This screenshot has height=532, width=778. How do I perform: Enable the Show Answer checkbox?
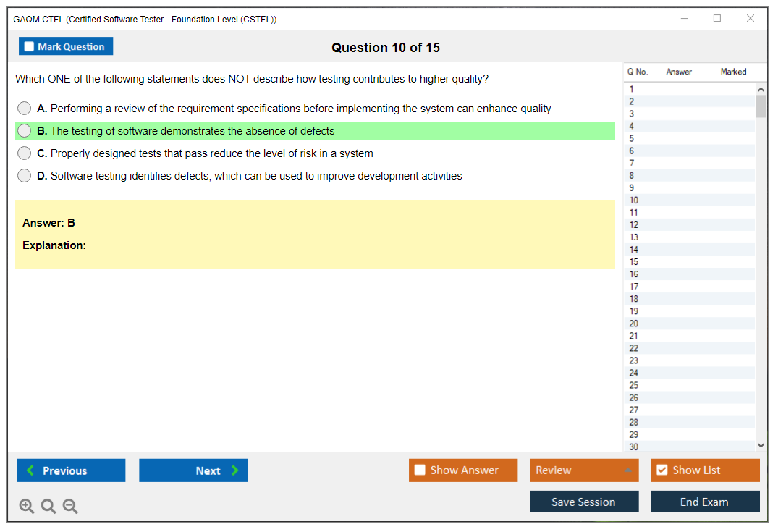coord(420,470)
